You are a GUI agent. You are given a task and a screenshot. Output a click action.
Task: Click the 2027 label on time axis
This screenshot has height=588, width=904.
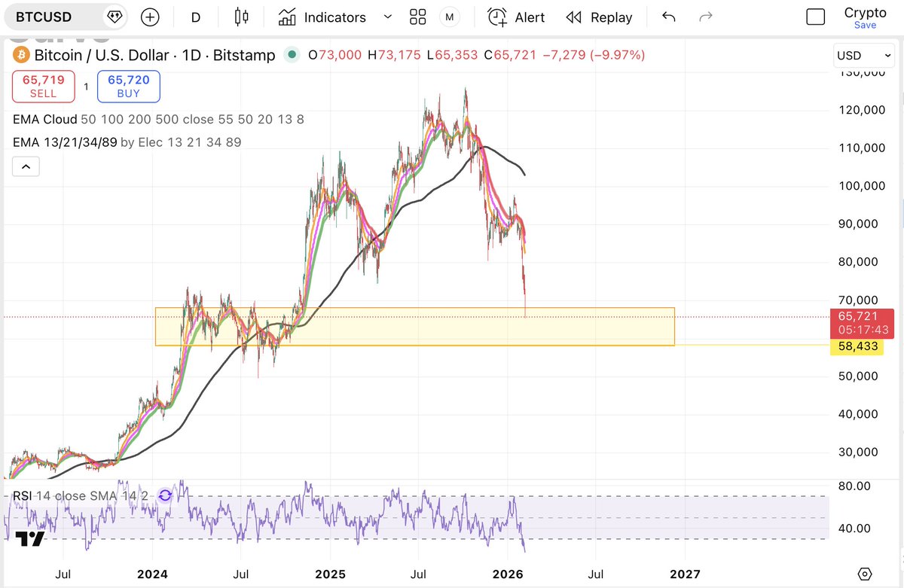(684, 574)
